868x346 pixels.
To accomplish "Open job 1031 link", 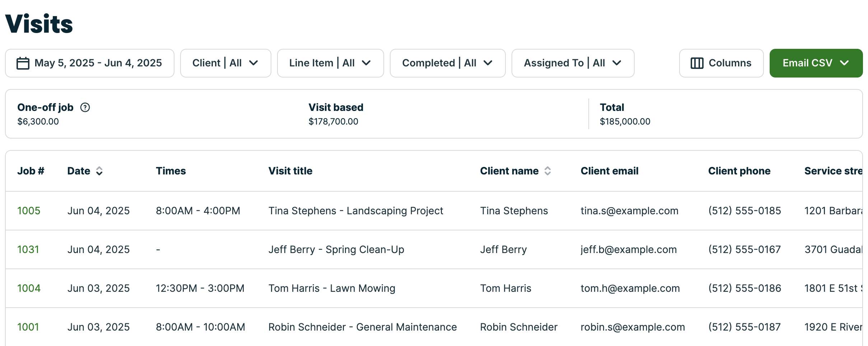I will [x=28, y=249].
